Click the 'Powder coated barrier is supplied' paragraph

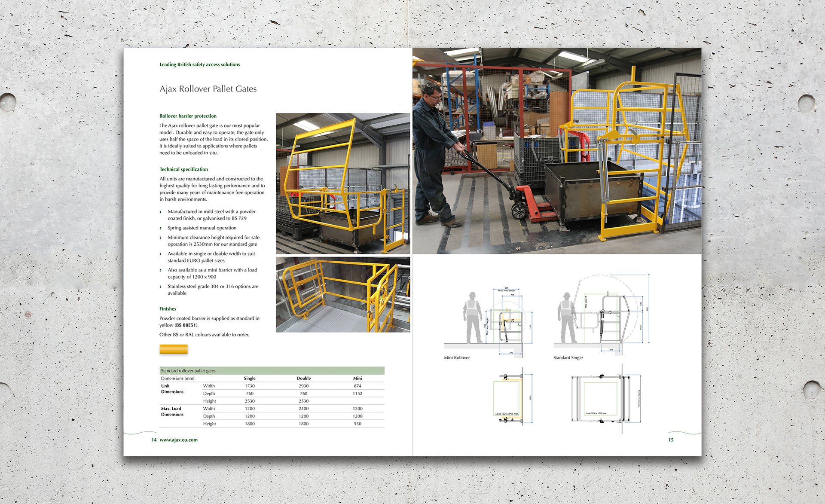click(x=209, y=322)
